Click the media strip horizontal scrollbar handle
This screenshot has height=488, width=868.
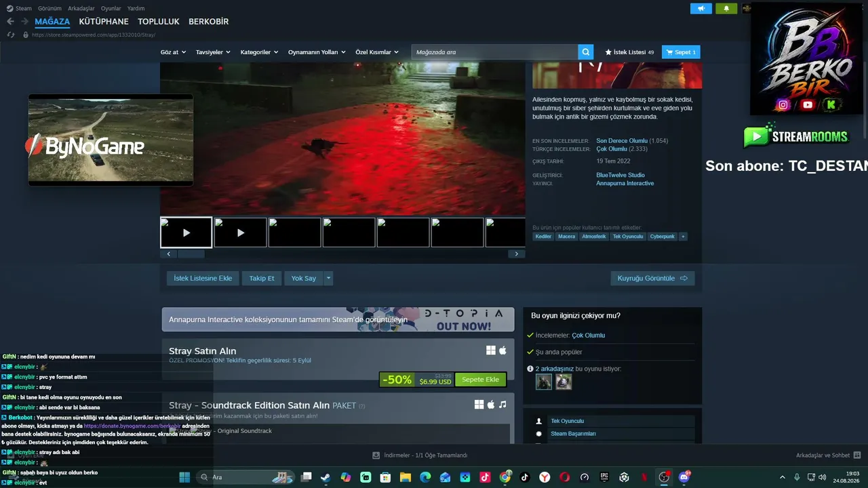tap(191, 254)
